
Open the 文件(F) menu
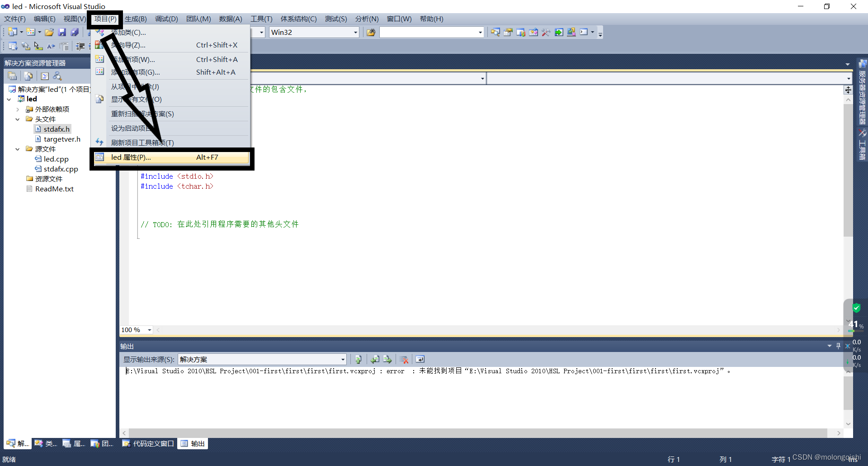[15, 19]
